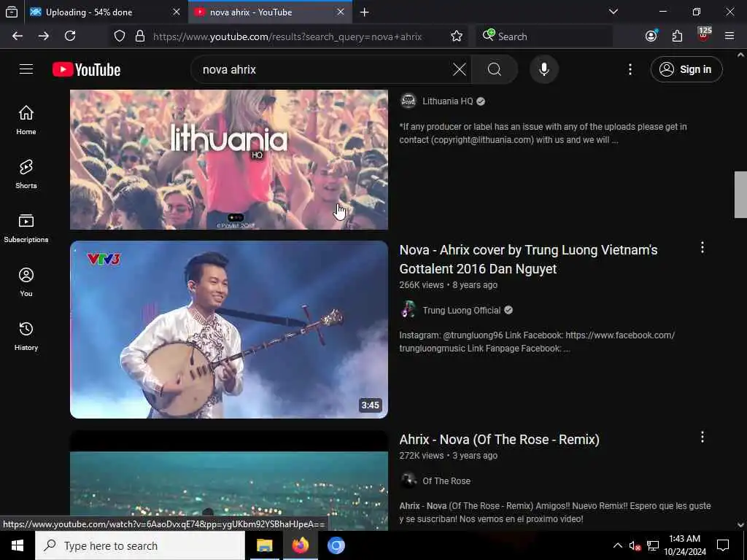Screen dimensions: 747x560
Task: Open History in the sidebar
Action: 26,336
